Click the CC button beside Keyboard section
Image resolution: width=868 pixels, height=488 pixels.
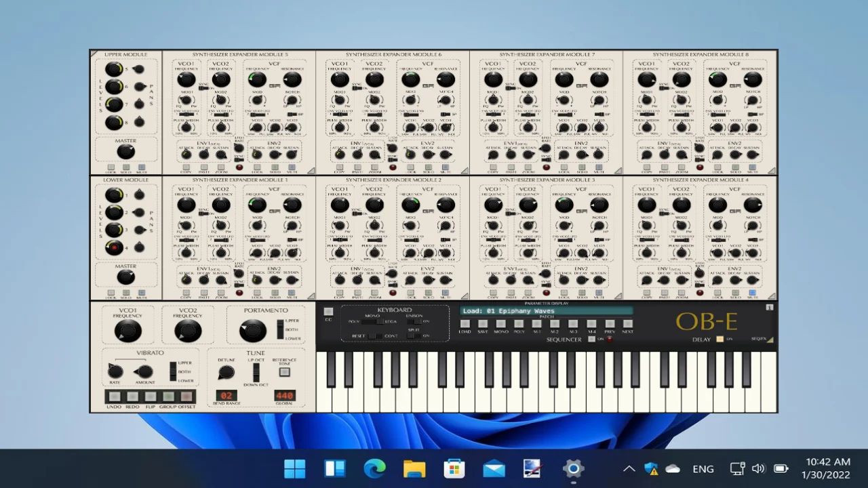[x=328, y=311]
